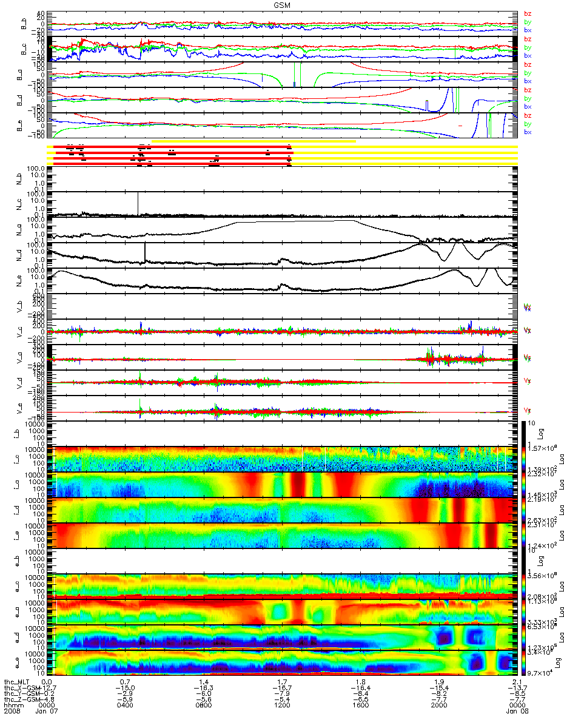
Task: Select the thc_MLT row label
Action: click(16, 682)
